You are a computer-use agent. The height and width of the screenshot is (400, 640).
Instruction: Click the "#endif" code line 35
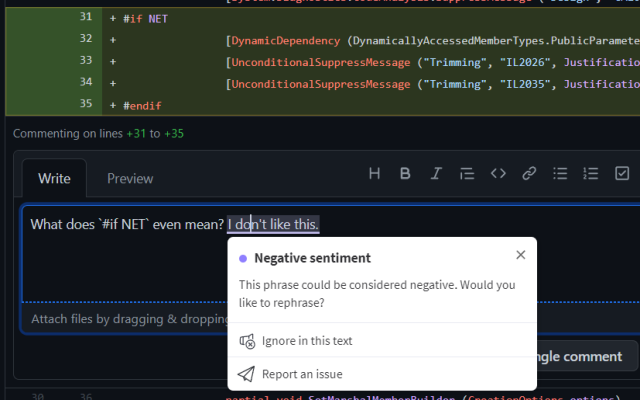pos(142,105)
